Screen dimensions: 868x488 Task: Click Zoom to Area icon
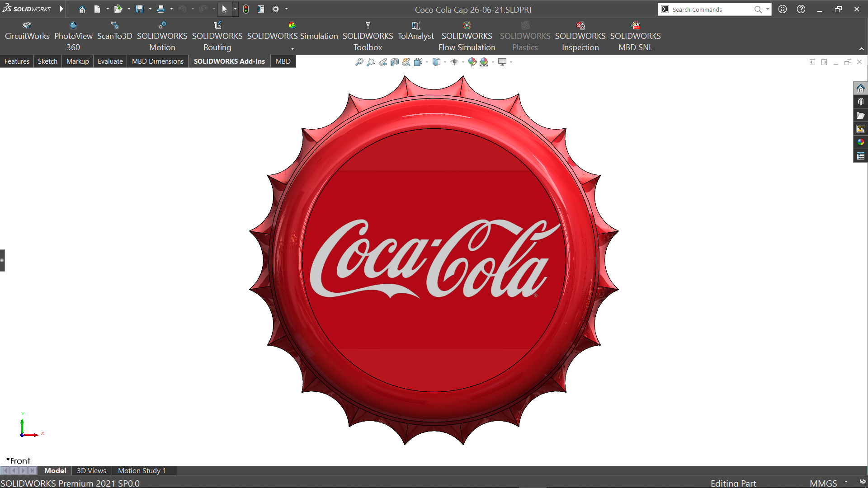coord(371,62)
